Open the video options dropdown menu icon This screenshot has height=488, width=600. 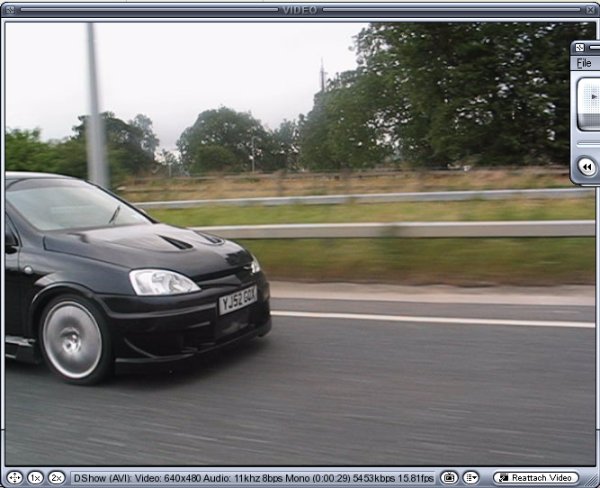470,478
